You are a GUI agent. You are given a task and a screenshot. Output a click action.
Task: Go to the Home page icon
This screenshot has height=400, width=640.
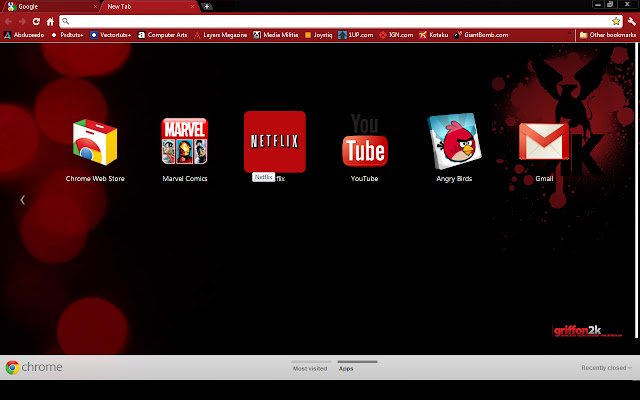coord(50,21)
